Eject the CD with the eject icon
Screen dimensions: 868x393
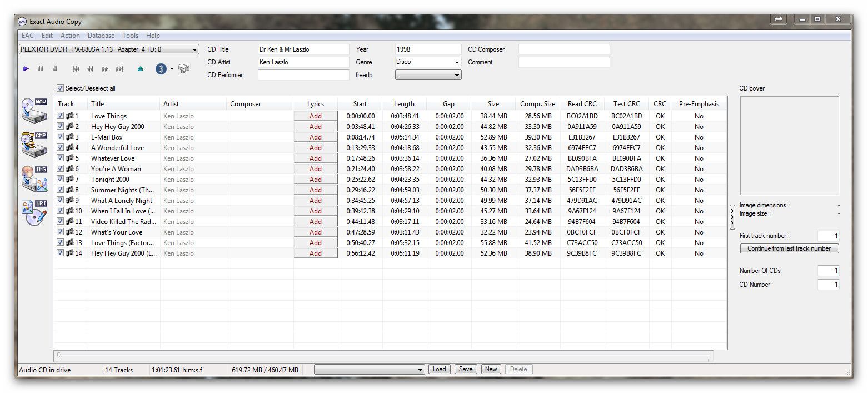click(140, 69)
